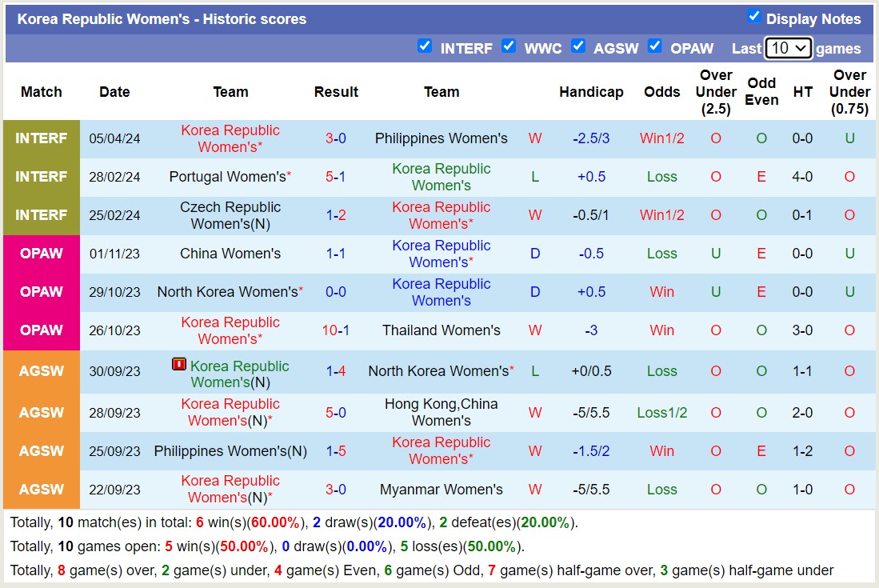Click the INTERF label in 25/02/24 row

click(42, 215)
